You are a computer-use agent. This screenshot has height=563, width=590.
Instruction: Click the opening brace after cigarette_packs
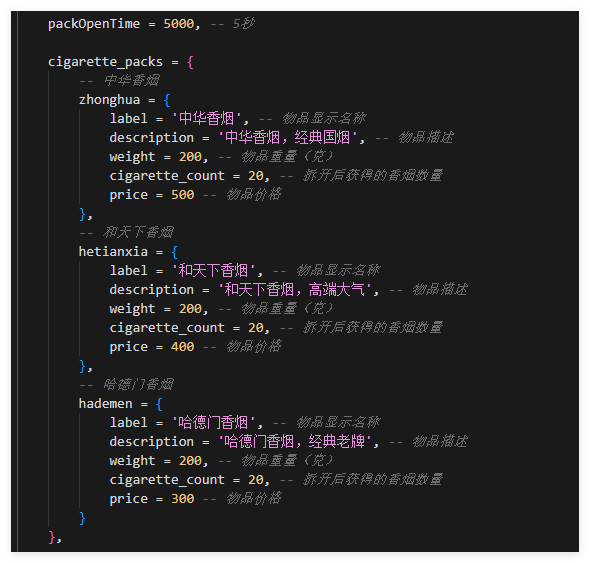click(190, 62)
